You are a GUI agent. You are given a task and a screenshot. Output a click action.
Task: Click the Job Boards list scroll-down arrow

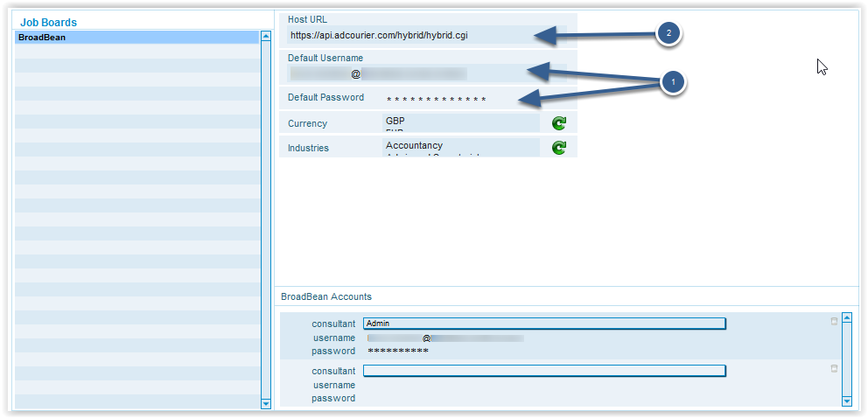(x=266, y=404)
